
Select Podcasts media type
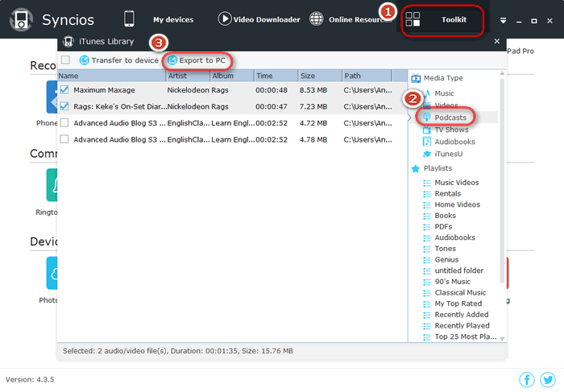tap(450, 118)
